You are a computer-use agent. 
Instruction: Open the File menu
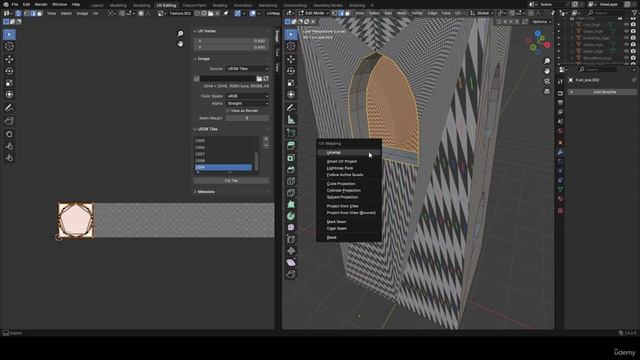15,4
